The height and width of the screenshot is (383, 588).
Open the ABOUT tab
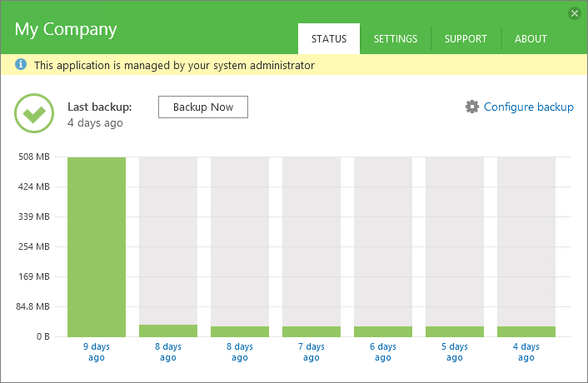[531, 38]
